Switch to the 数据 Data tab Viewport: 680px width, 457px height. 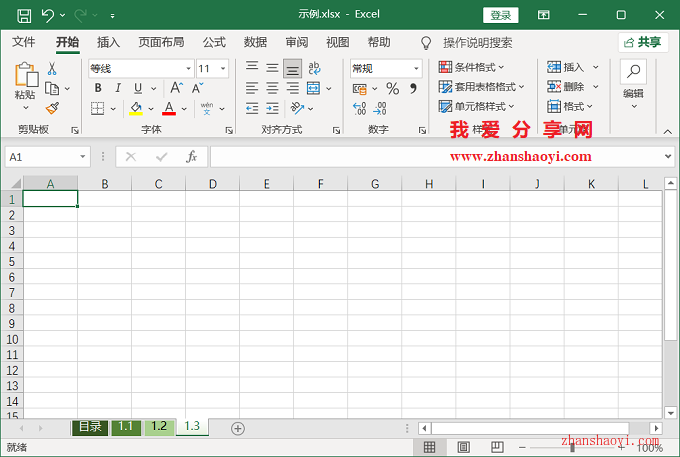pos(255,42)
